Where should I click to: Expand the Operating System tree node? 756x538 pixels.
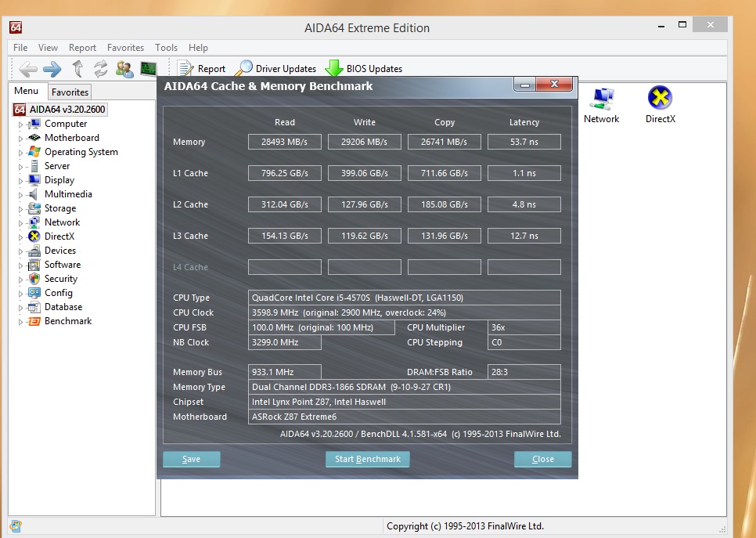(20, 153)
